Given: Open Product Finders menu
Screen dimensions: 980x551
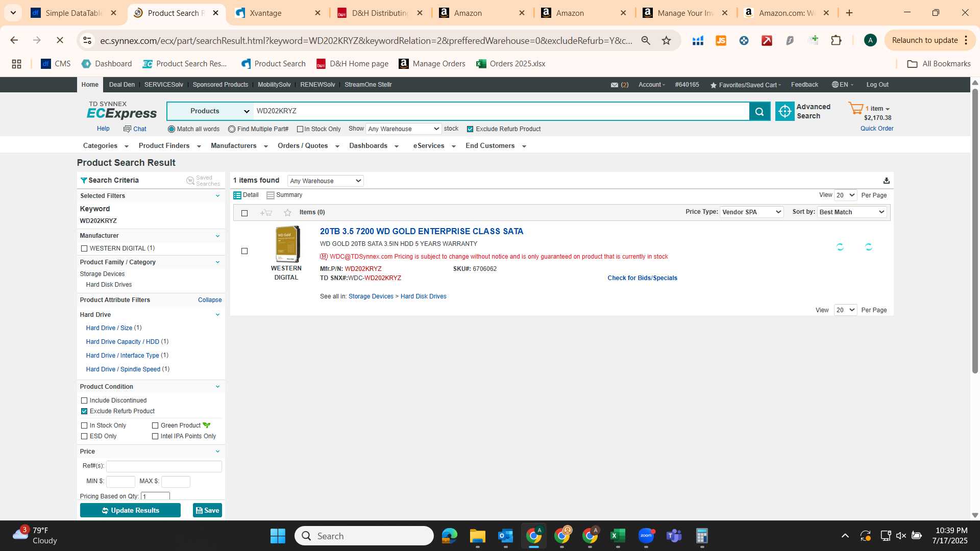Looking at the screenshot, I should [x=169, y=146].
